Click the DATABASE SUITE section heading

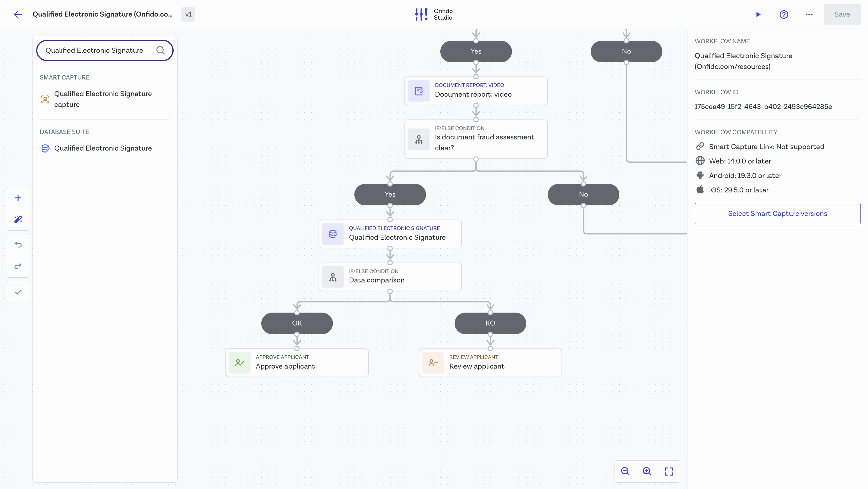64,132
